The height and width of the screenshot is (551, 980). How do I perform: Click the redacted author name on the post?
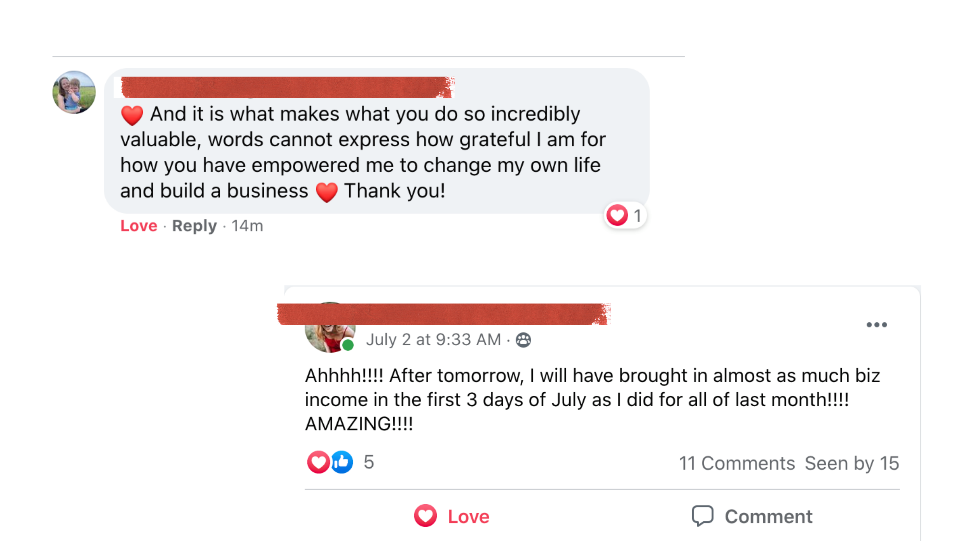tap(443, 314)
